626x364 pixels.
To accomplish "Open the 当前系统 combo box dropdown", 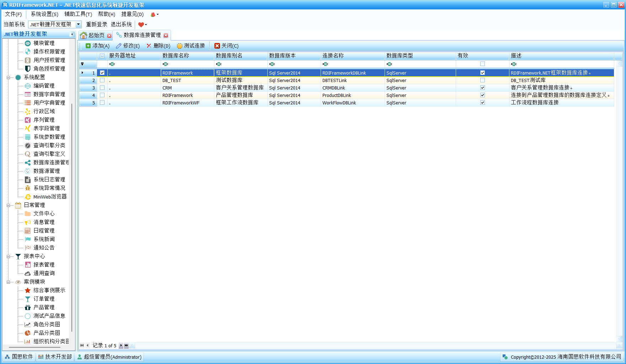I will point(79,25).
